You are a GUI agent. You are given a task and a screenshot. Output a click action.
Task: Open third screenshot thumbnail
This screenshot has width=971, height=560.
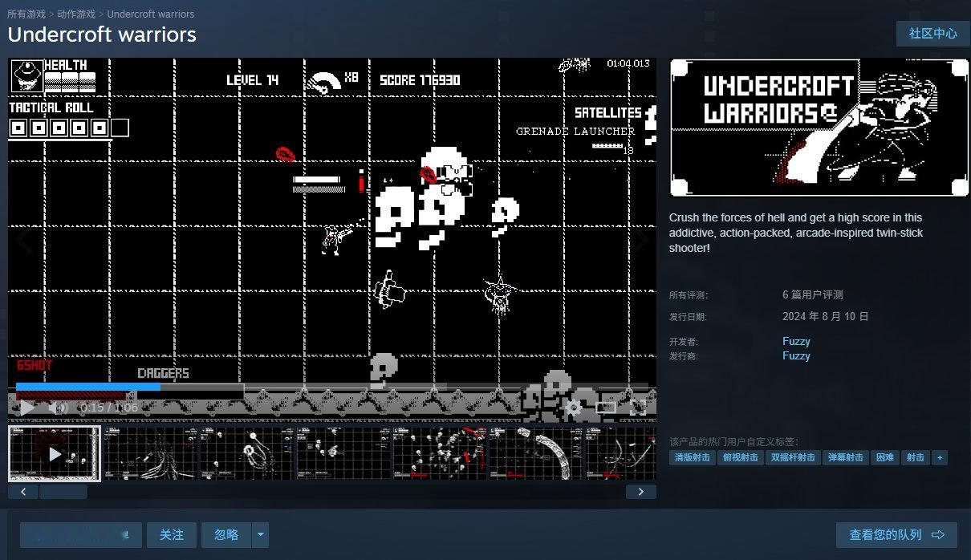pyautogui.click(x=246, y=453)
